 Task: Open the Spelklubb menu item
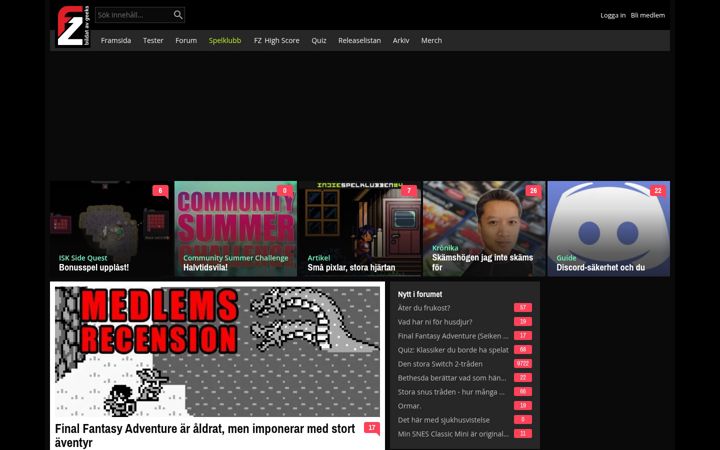pos(225,40)
